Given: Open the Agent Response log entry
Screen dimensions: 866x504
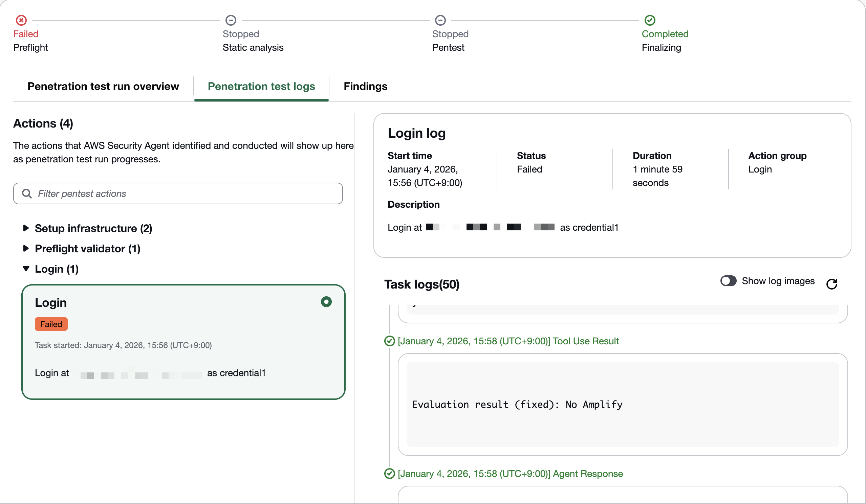Looking at the screenshot, I should [510, 474].
